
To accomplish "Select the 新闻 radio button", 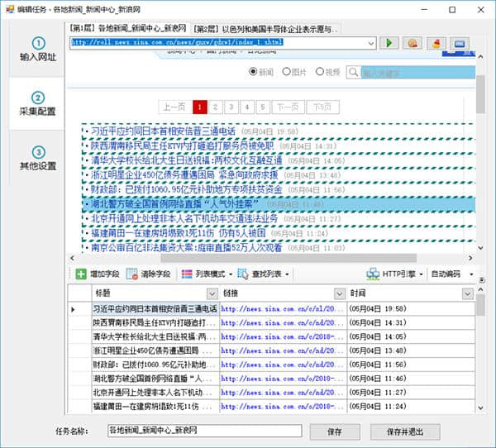I will point(255,73).
